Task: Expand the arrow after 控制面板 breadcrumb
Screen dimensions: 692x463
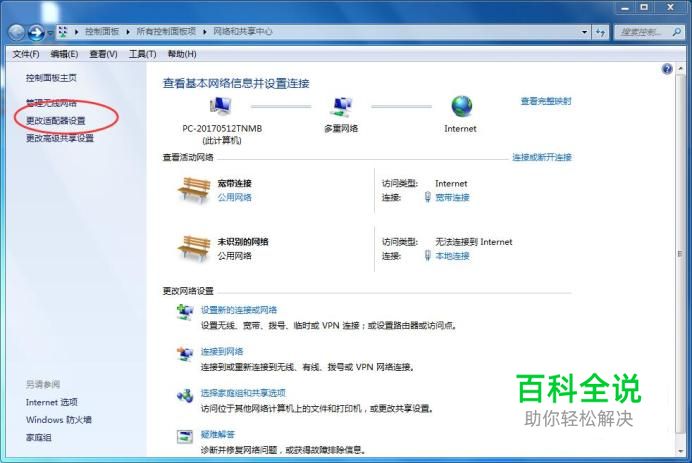Action: (128, 32)
